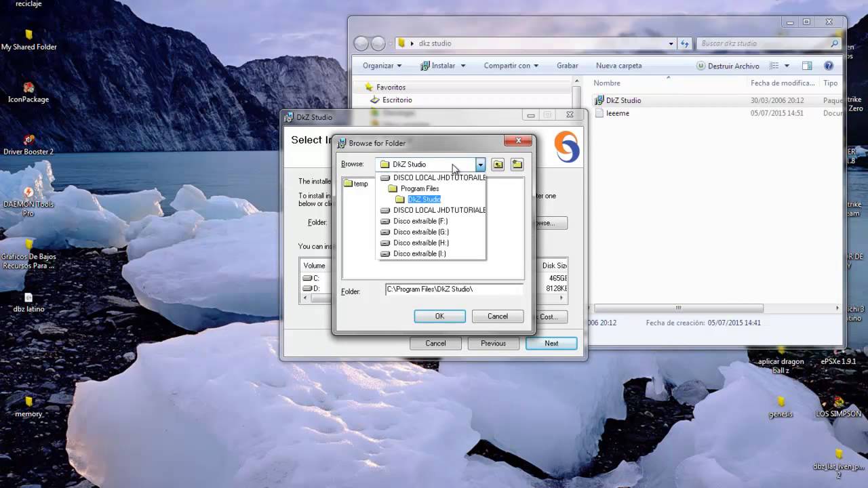868x488 pixels.
Task: Click the Folder path input field
Action: [x=454, y=289]
